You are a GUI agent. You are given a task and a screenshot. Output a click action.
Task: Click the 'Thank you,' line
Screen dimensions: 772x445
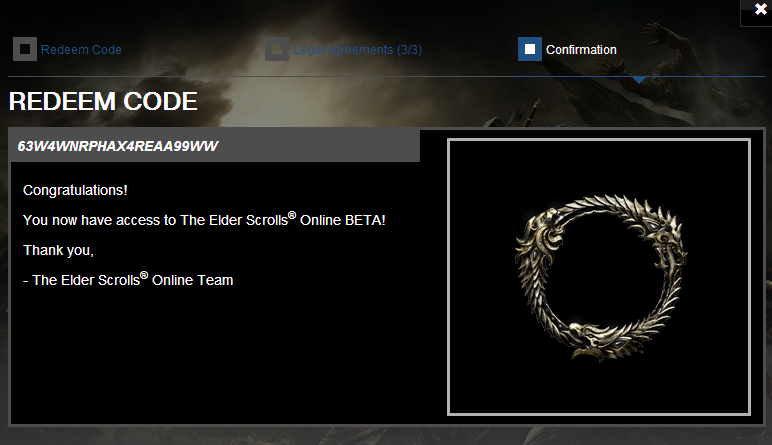click(x=58, y=251)
